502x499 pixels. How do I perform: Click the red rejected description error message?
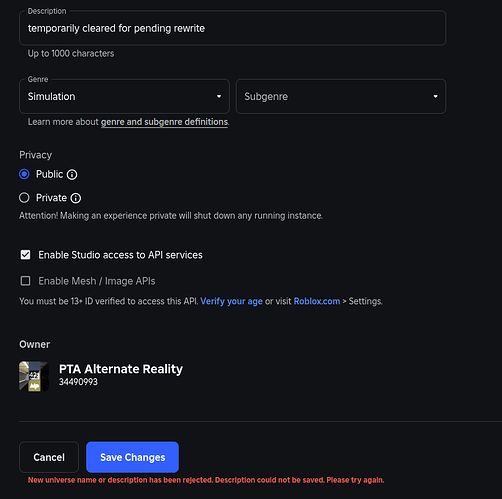pos(206,480)
